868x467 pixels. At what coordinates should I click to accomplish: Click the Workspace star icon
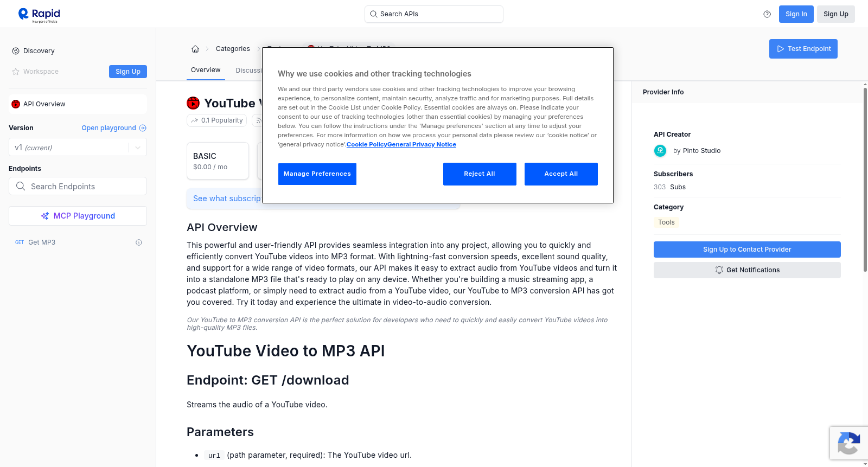pyautogui.click(x=16, y=72)
